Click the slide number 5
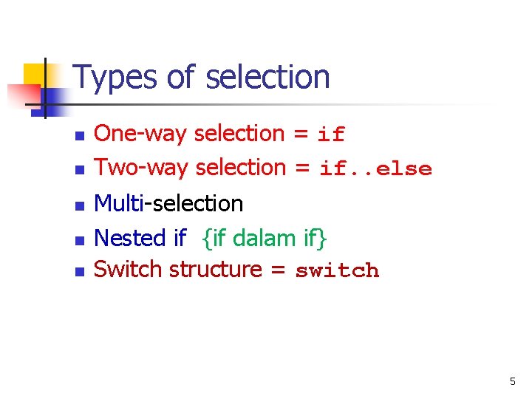Screen dimensions: 532x399 click(512, 382)
